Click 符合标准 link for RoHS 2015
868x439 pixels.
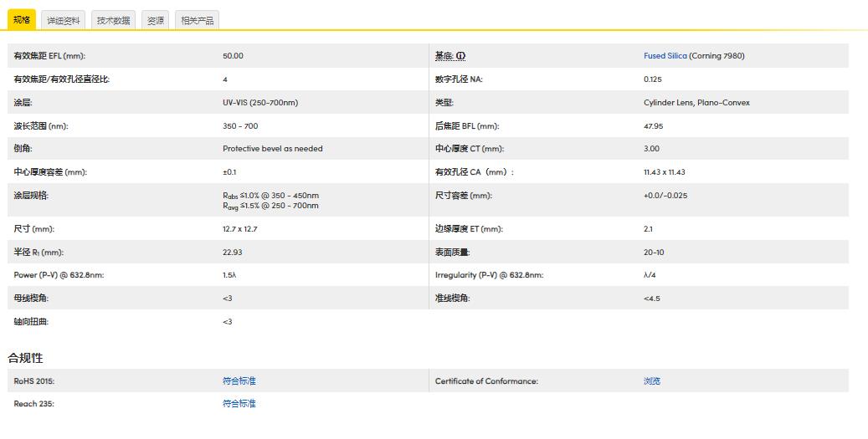(x=239, y=381)
